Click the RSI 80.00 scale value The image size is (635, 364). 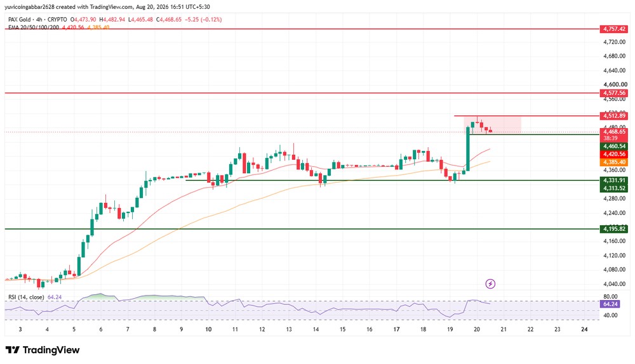[x=610, y=297]
